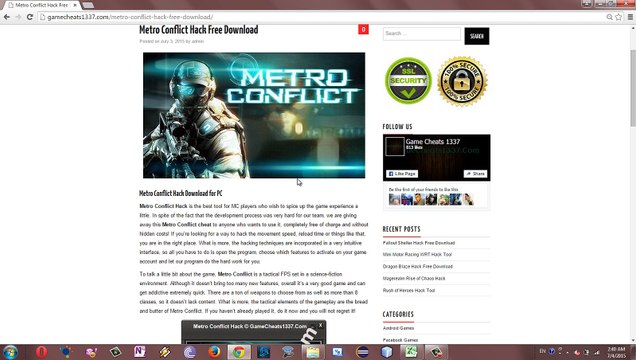The width and height of the screenshot is (636, 360).
Task: Close the Metro Conflict Hack tool preview window
Action: pos(320,325)
